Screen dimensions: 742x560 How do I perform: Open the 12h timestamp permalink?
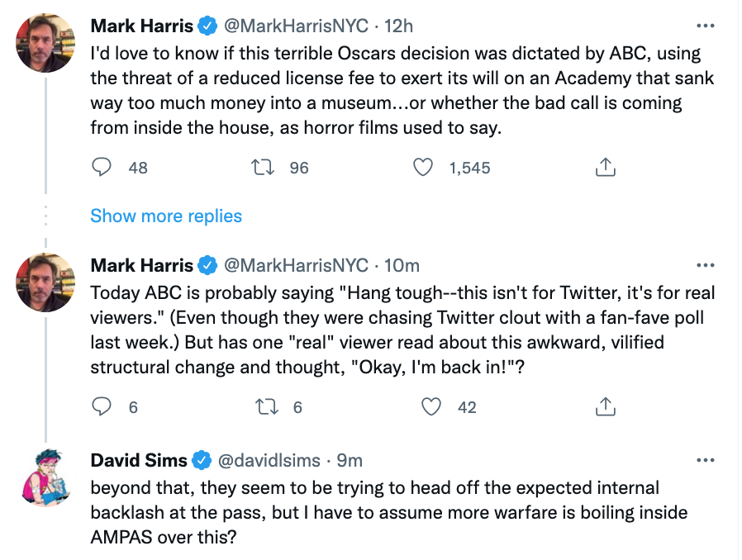(398, 26)
